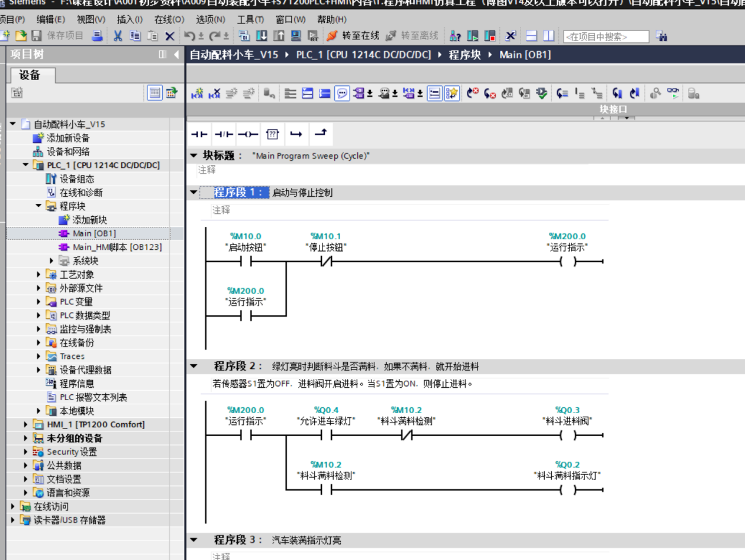The width and height of the screenshot is (745, 560).
Task: Close the branch in the ladder
Action: click(x=320, y=134)
